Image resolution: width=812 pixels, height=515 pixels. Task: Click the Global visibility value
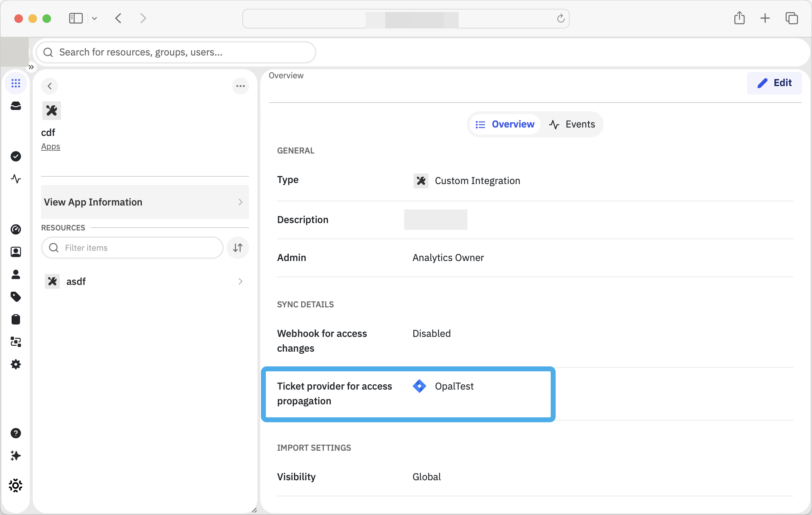coord(427,477)
